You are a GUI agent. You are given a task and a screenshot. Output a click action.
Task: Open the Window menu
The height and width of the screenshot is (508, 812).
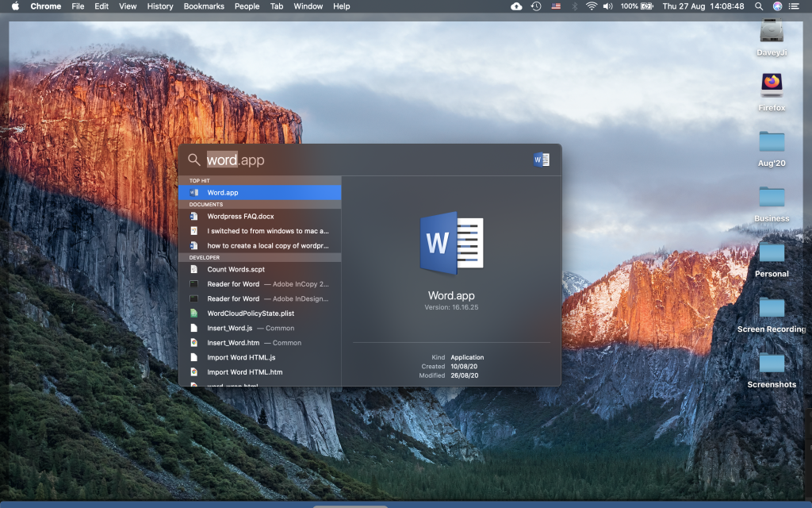tap(308, 6)
